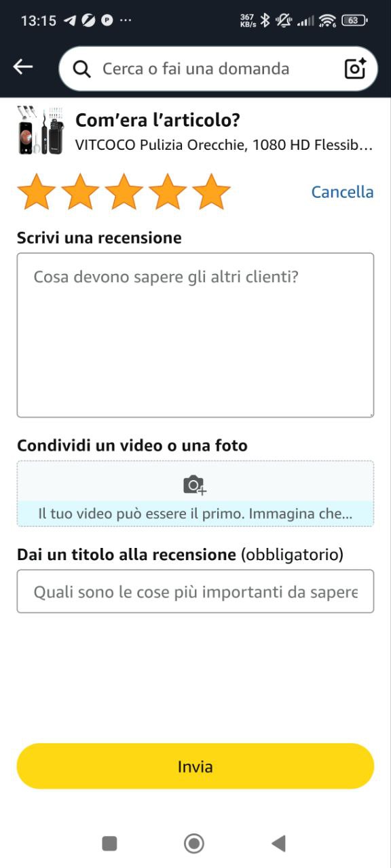This screenshot has height=868, width=391.
Task: Focus the review title field
Action: click(195, 591)
